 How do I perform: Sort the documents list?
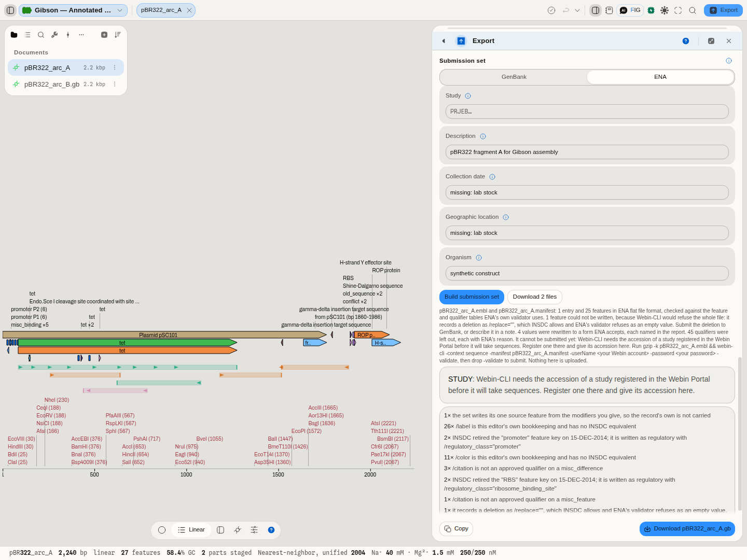(x=118, y=35)
